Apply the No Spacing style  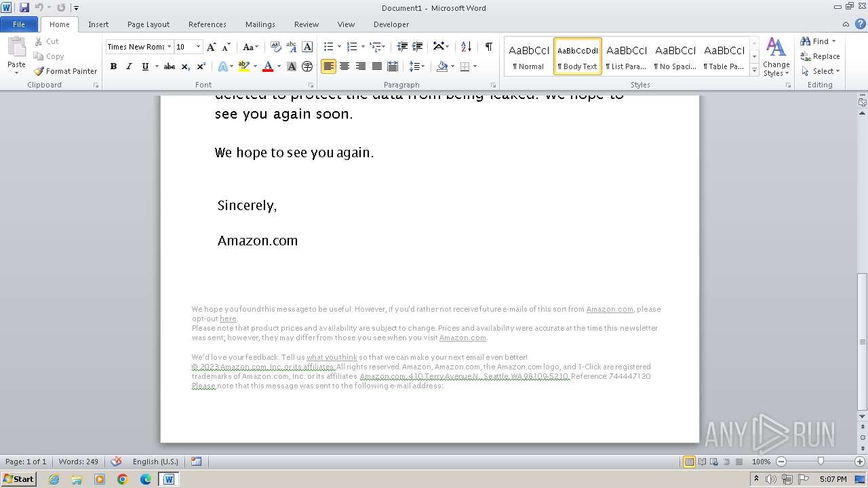tap(675, 56)
